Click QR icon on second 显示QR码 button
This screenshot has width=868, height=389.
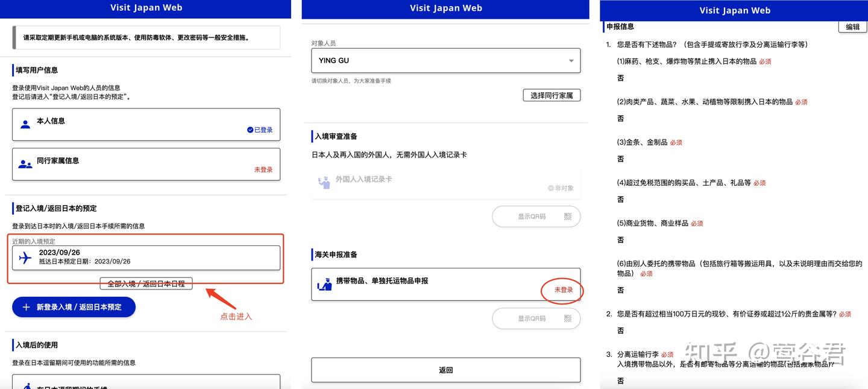(567, 318)
